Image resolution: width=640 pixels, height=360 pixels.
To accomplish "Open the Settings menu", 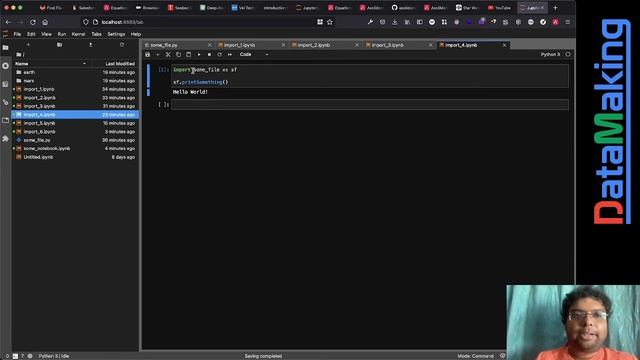I will click(116, 34).
